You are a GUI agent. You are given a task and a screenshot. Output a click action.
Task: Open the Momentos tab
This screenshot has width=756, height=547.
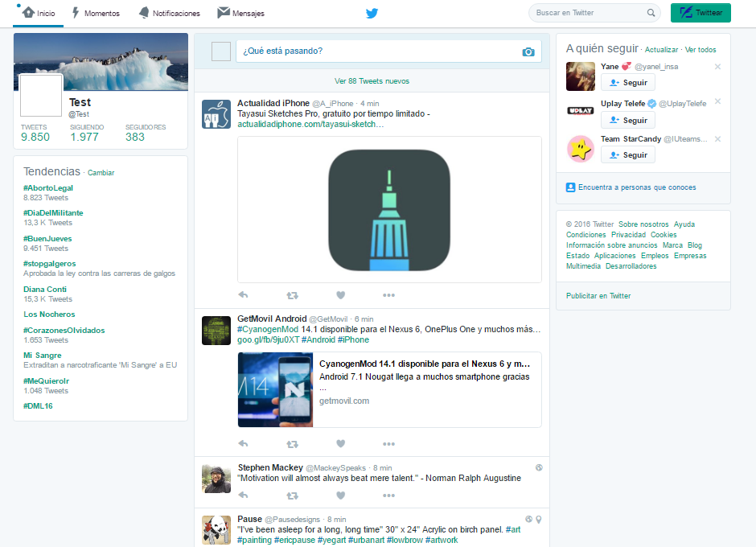click(96, 13)
